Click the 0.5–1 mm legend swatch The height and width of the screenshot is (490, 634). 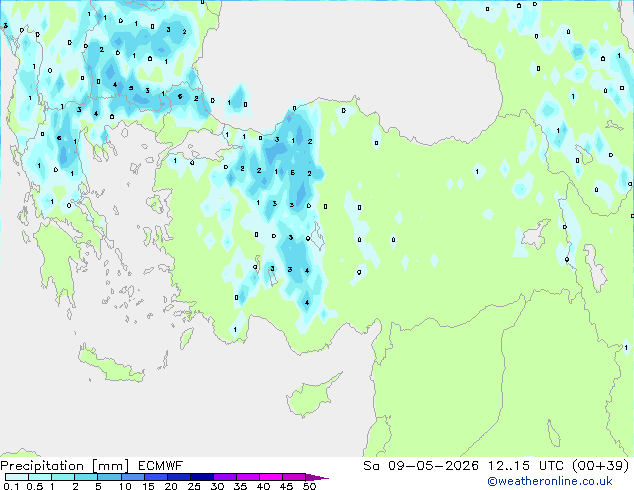[40, 477]
